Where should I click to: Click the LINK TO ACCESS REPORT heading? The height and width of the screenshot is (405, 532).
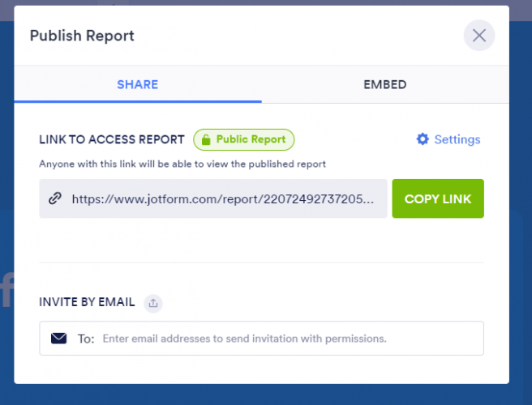(112, 139)
